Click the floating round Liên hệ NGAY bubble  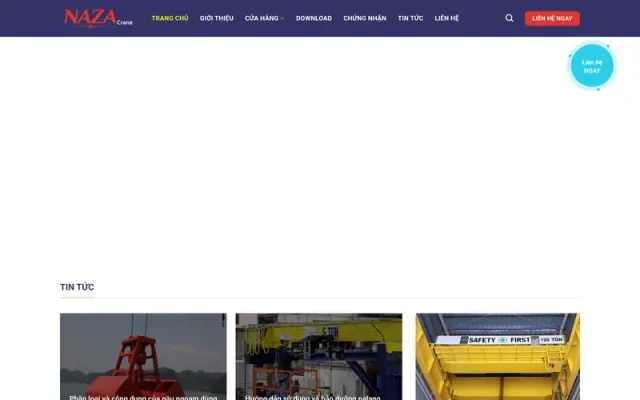pos(591,66)
